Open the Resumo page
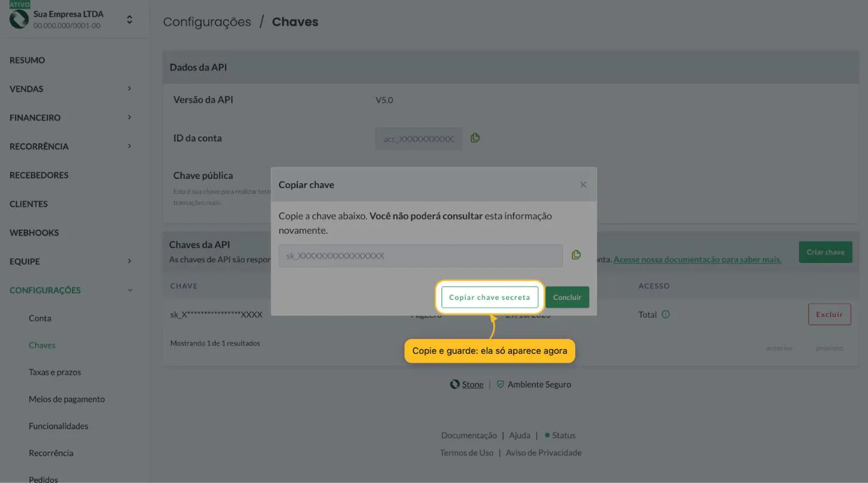 (x=27, y=60)
